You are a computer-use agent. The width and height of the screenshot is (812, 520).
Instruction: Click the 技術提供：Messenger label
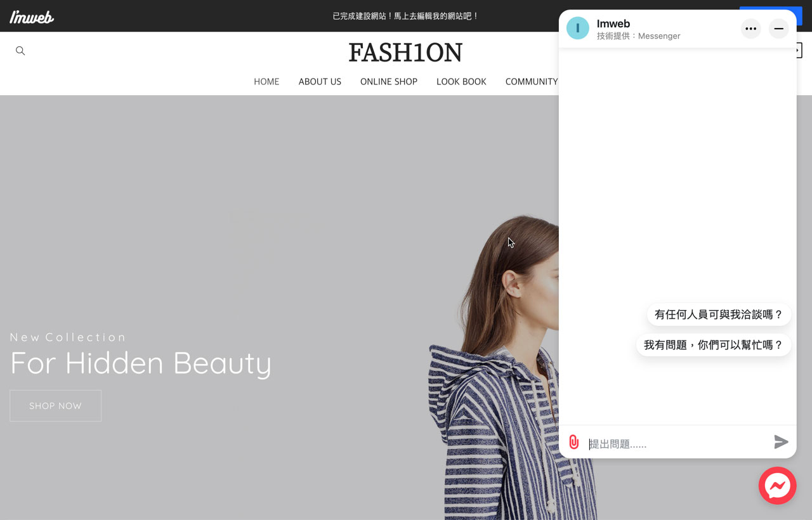[639, 36]
